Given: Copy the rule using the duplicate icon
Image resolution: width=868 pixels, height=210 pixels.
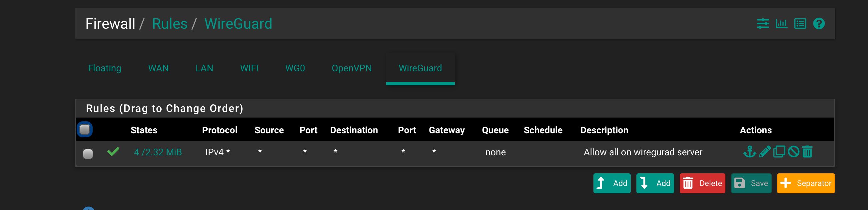Looking at the screenshot, I should (779, 152).
